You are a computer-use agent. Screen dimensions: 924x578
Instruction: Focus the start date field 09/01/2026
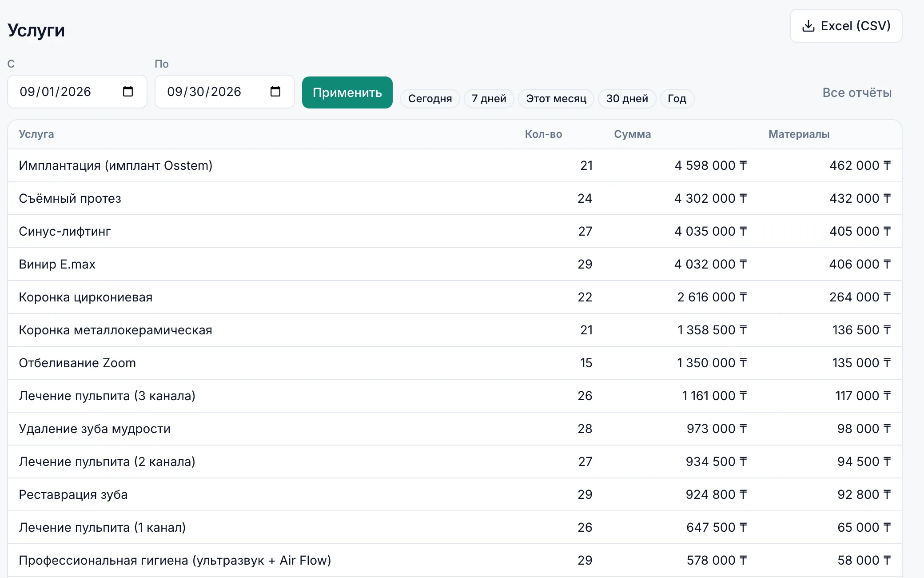coord(77,92)
